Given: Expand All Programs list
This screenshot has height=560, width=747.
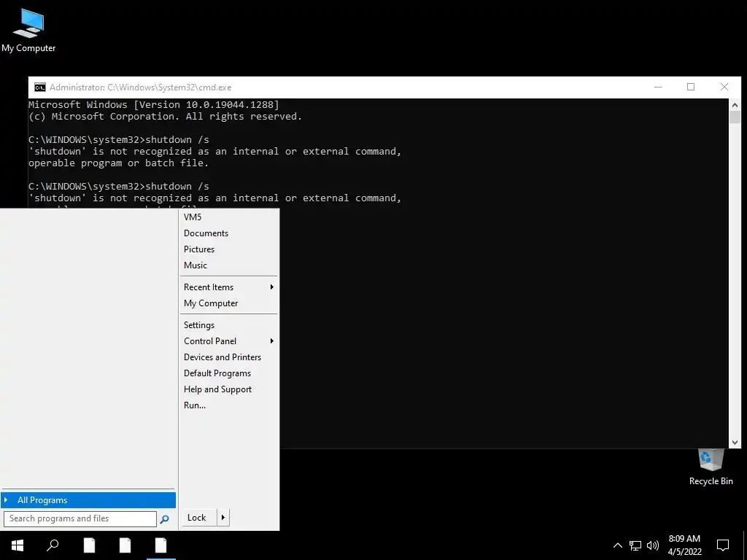Looking at the screenshot, I should [88, 500].
